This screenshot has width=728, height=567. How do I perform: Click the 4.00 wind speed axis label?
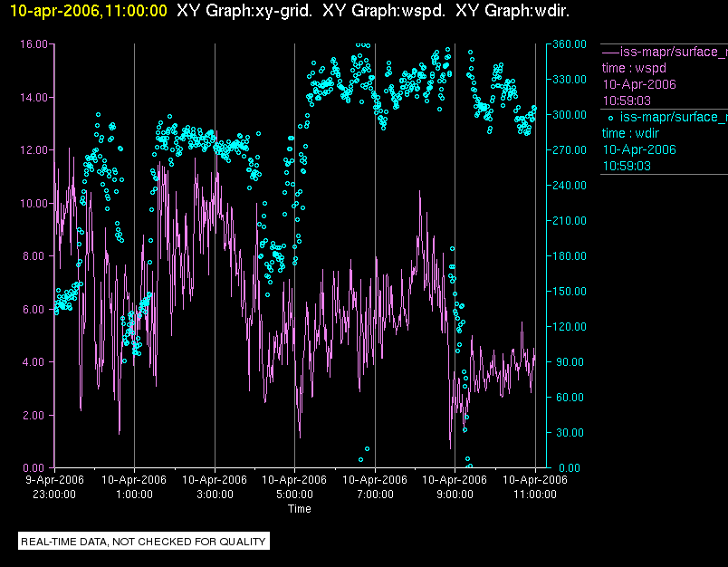pyautogui.click(x=35, y=362)
